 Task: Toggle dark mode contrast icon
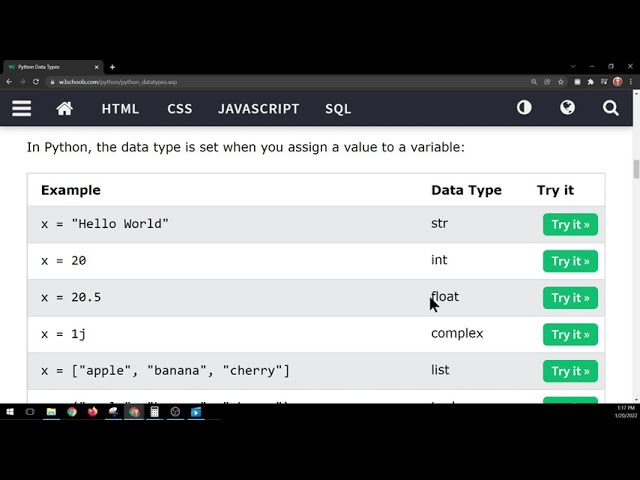pyautogui.click(x=524, y=108)
